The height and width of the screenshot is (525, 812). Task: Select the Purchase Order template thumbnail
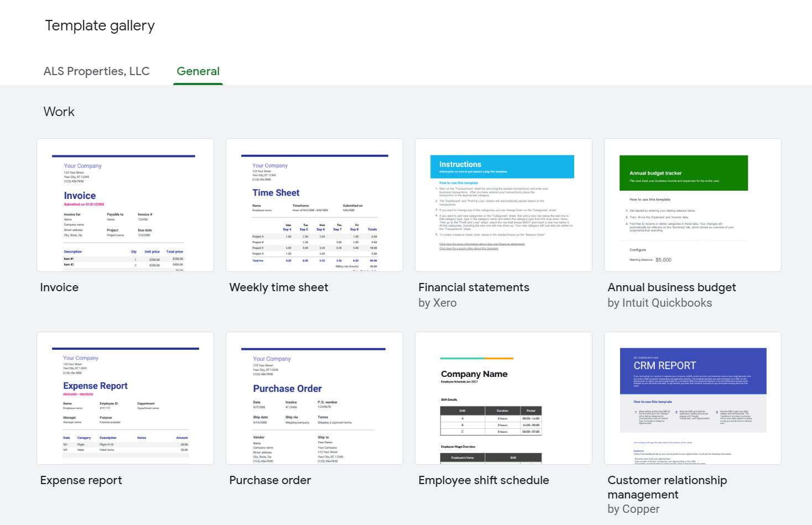[x=314, y=398]
